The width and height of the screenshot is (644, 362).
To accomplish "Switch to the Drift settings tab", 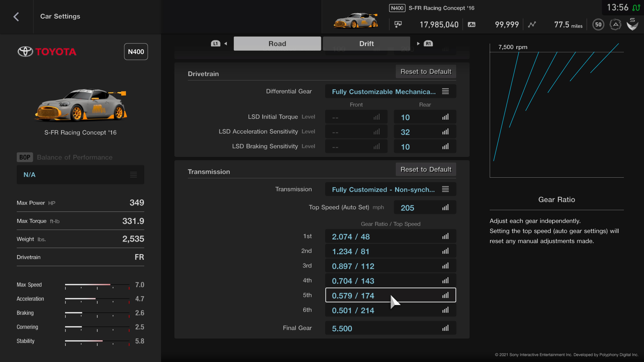I will tap(366, 43).
